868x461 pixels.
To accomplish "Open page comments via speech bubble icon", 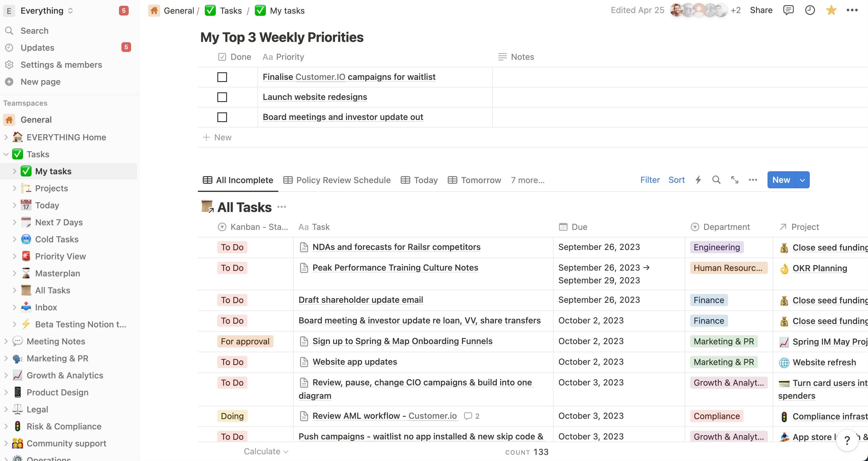I will coord(788,10).
